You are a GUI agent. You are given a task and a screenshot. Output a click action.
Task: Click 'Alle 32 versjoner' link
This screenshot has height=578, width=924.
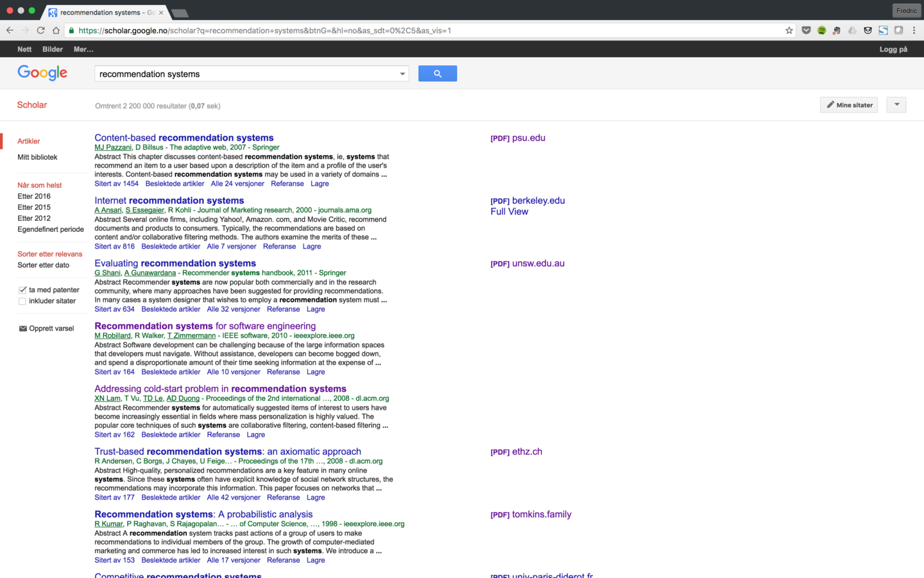pyautogui.click(x=234, y=310)
